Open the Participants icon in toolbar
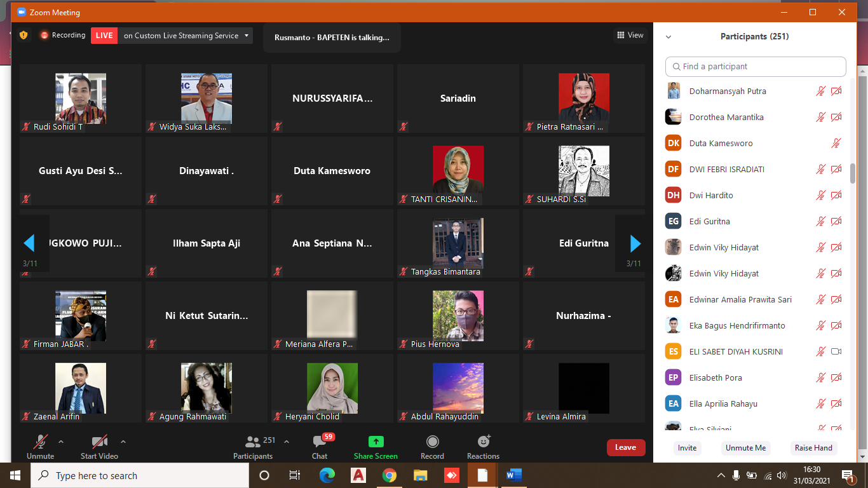 253,442
